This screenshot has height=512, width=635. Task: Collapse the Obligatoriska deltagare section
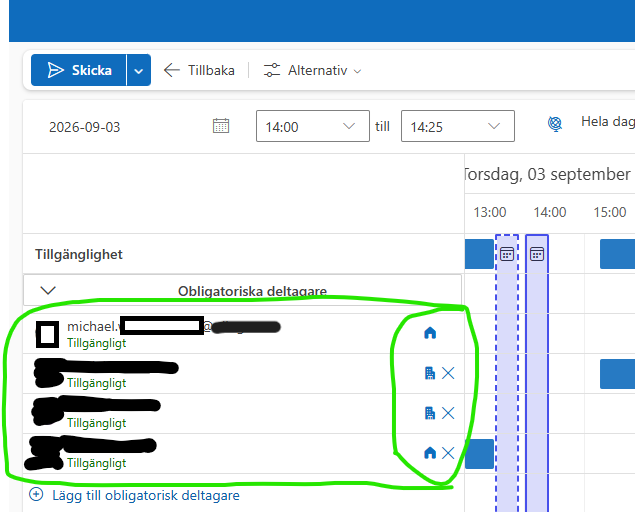coord(48,290)
